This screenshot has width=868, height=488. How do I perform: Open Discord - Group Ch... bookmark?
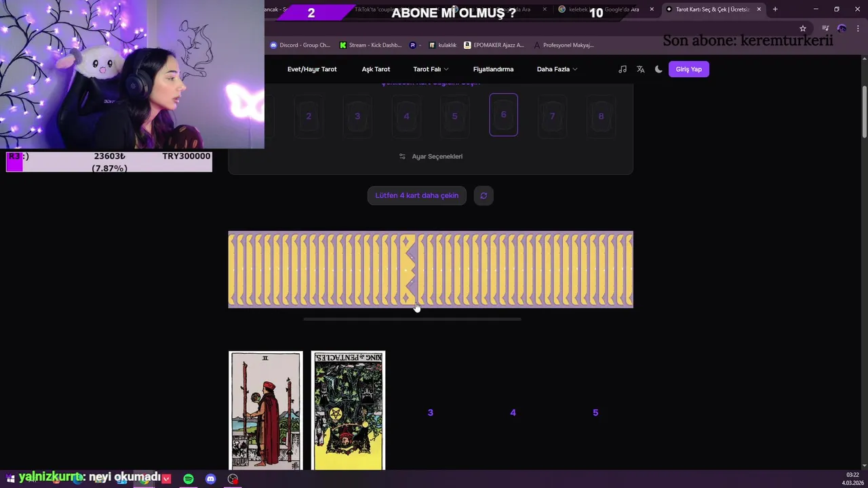300,45
